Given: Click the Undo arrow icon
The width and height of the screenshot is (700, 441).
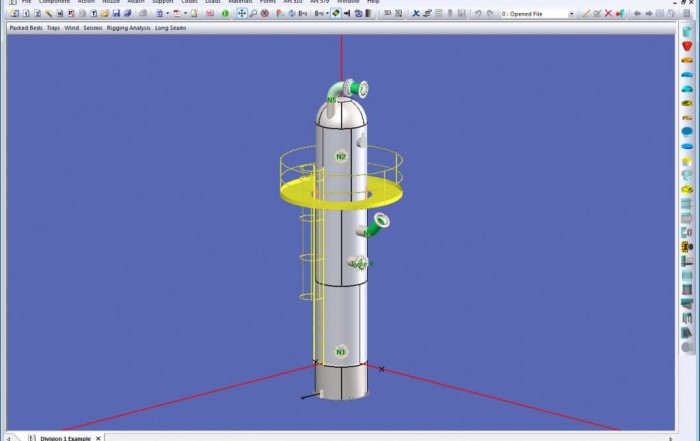Looking at the screenshot, I should click(478, 14).
